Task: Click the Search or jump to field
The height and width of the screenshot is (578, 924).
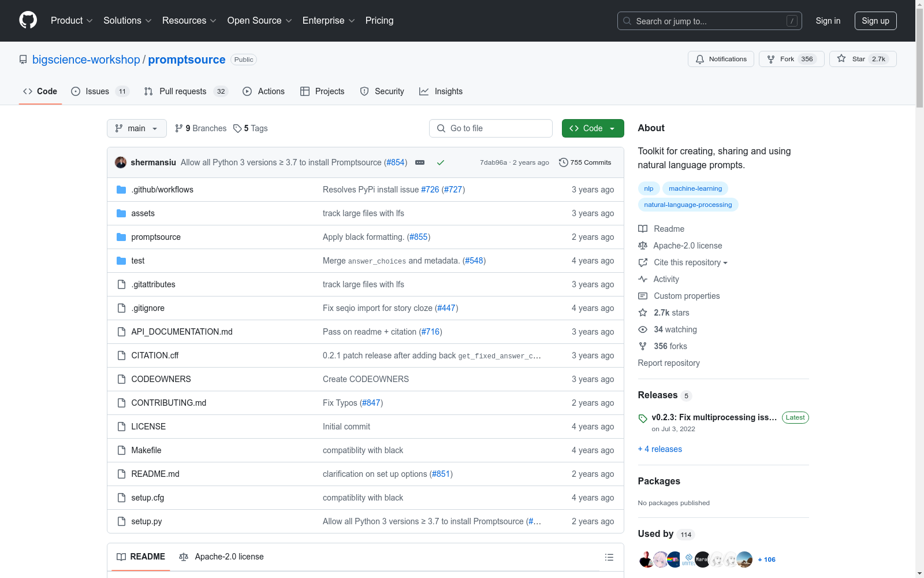Action: pyautogui.click(x=710, y=21)
